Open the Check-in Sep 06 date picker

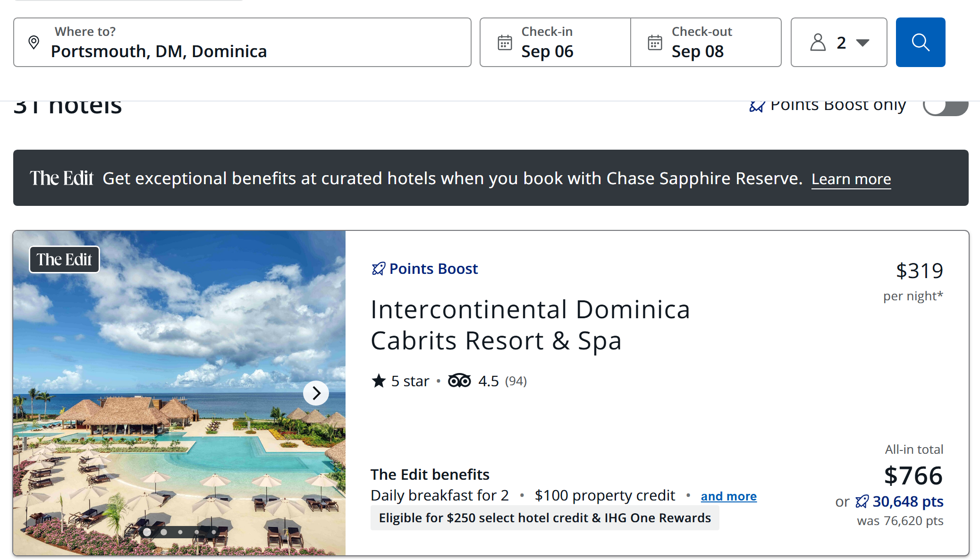[555, 42]
